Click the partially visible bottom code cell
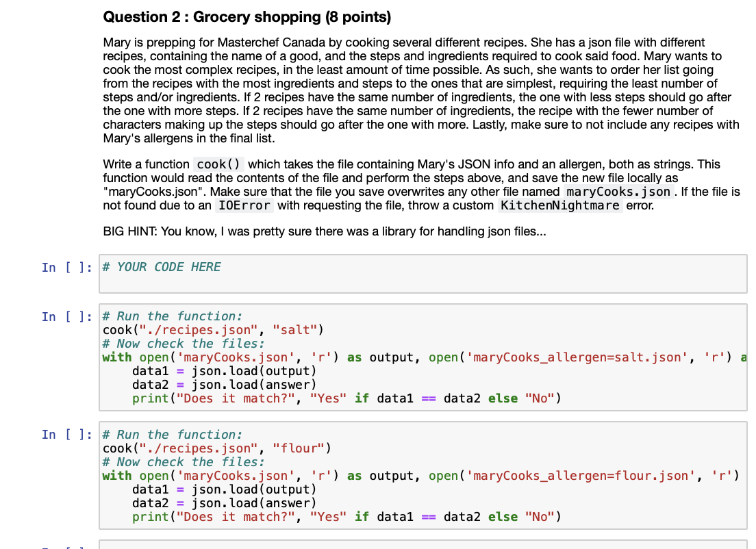 (x=423, y=545)
